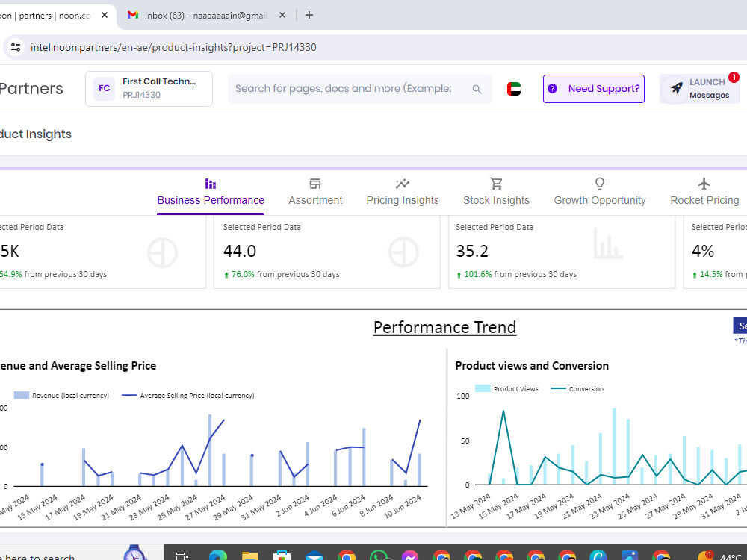Open Launch Messages rocket button
This screenshot has height=560, width=747.
point(699,89)
